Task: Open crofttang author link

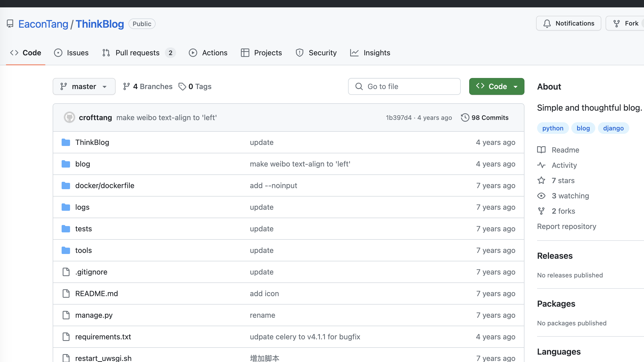Action: coord(95,118)
